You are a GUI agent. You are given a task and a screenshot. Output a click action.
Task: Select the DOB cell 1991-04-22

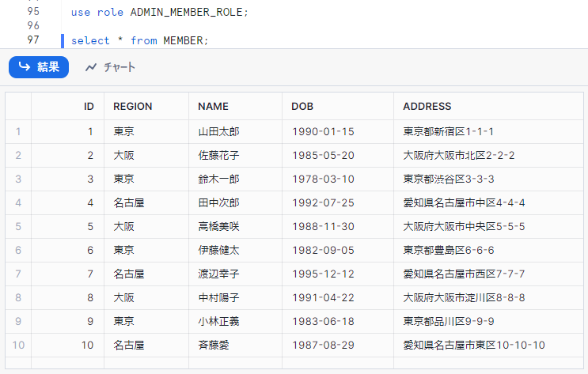(x=338, y=297)
